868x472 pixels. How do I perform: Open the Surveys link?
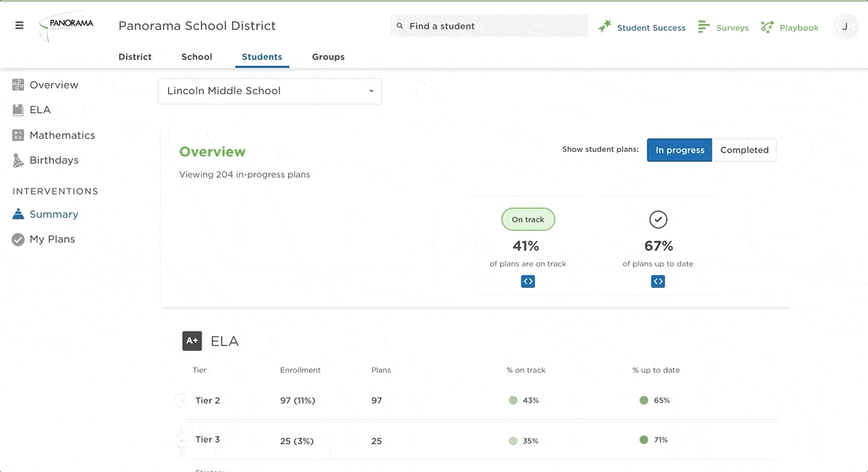tap(732, 28)
